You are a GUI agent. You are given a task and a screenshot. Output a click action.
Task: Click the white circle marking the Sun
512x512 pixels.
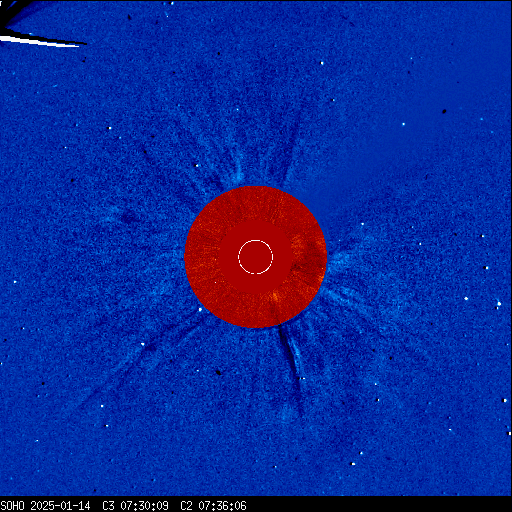[256, 257]
